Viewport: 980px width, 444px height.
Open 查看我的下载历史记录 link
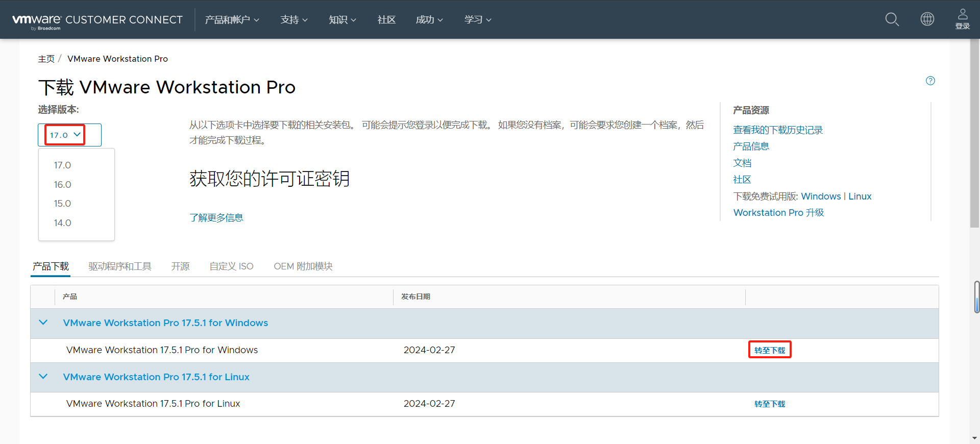[777, 130]
